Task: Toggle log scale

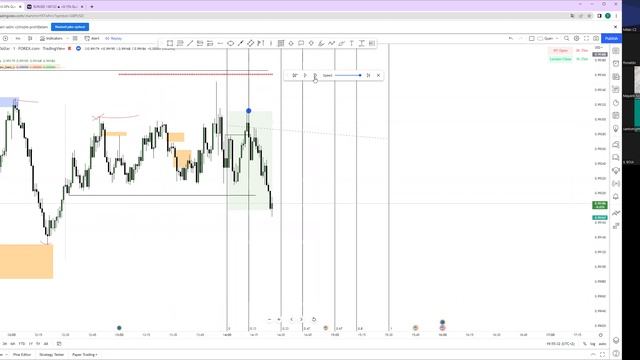Action: click(x=593, y=344)
